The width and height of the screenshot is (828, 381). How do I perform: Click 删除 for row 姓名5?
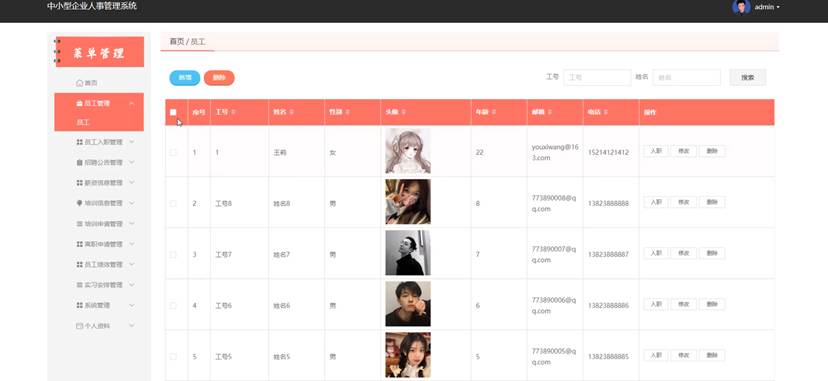click(x=712, y=355)
